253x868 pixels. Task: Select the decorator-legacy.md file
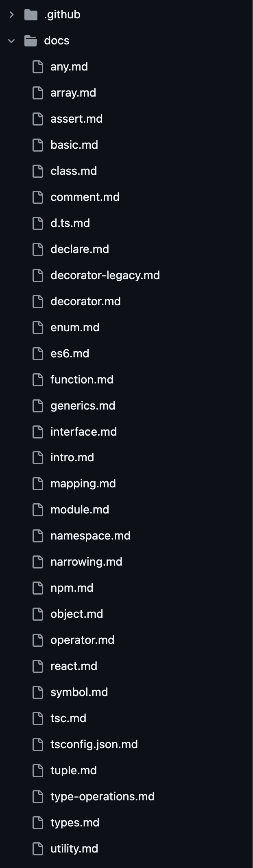click(x=105, y=275)
